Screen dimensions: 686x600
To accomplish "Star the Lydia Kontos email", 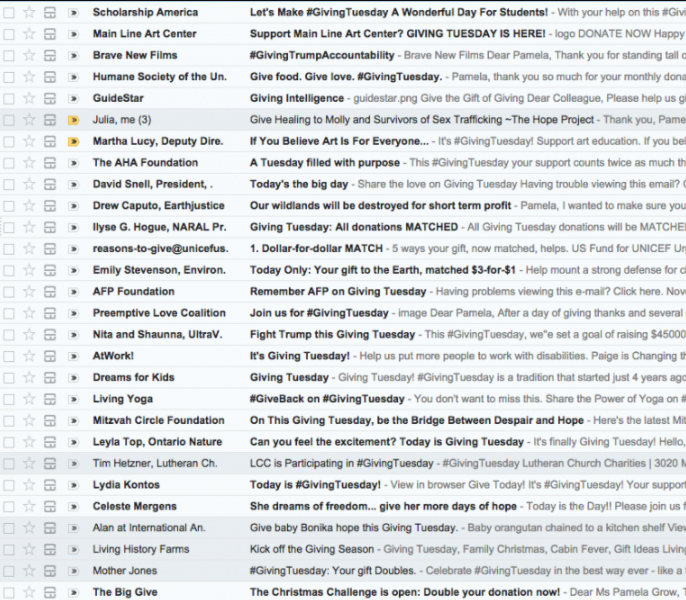I will coord(29,485).
